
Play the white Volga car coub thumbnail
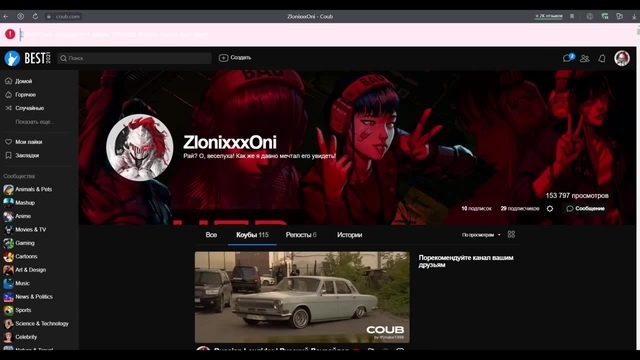(x=302, y=297)
